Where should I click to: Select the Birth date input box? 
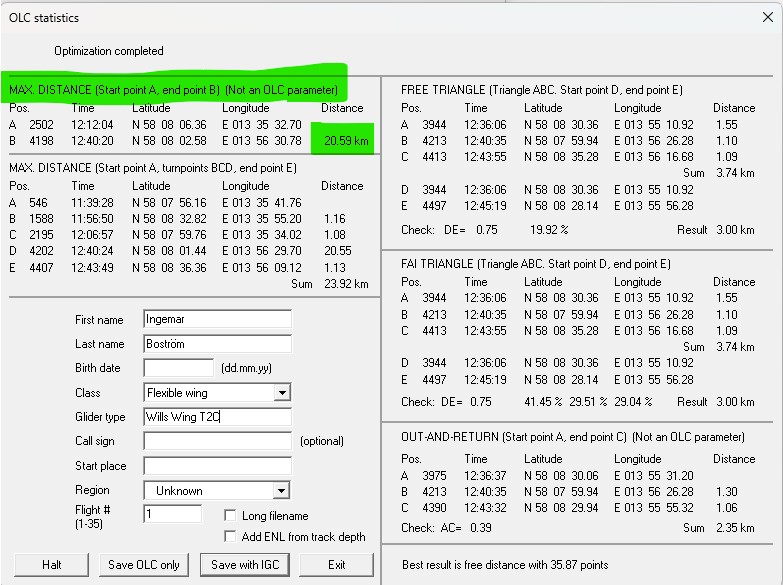pos(178,368)
